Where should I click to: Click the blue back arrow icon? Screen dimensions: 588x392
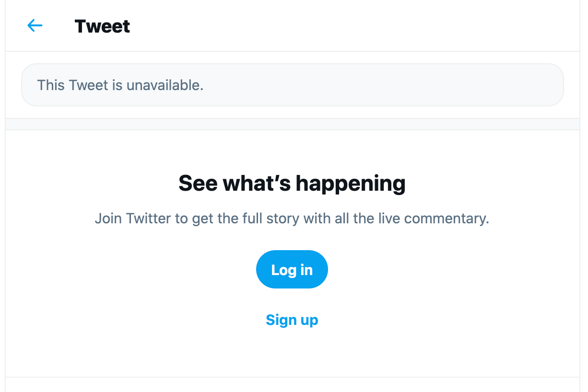pos(35,26)
